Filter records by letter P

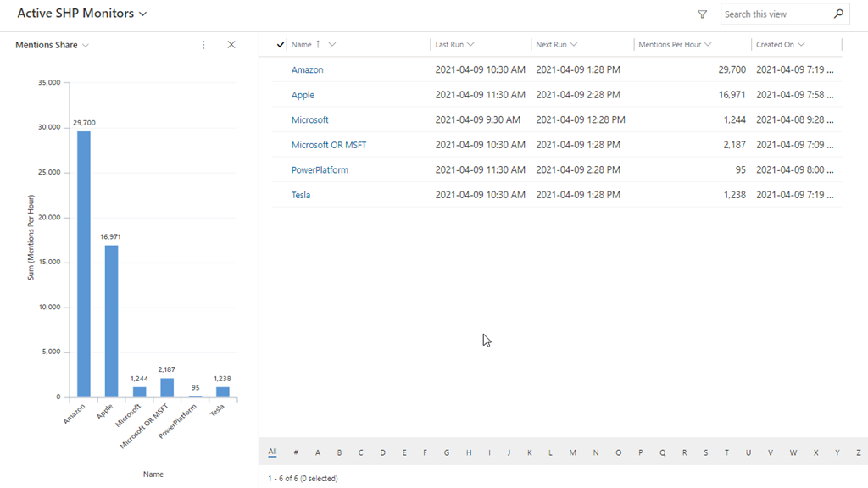click(x=641, y=452)
